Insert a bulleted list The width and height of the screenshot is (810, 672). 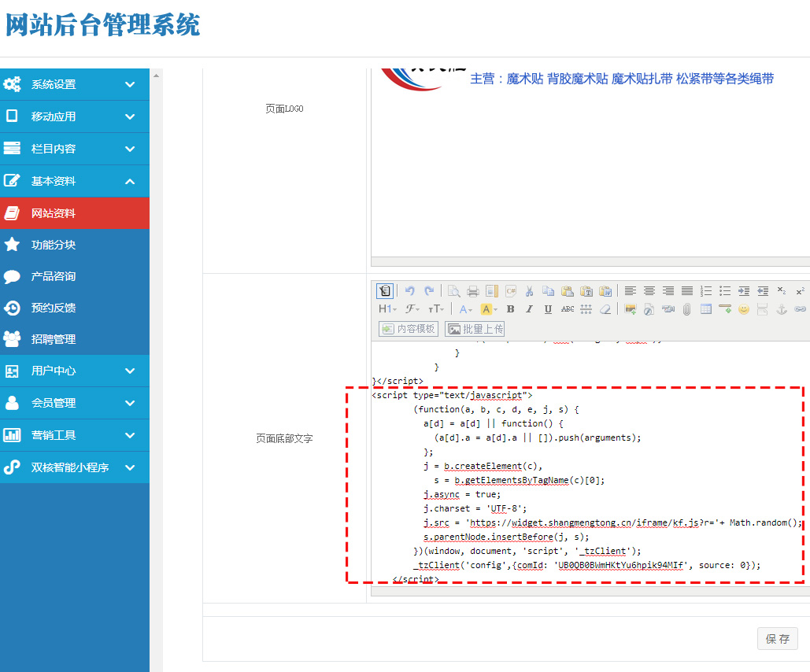(x=725, y=291)
